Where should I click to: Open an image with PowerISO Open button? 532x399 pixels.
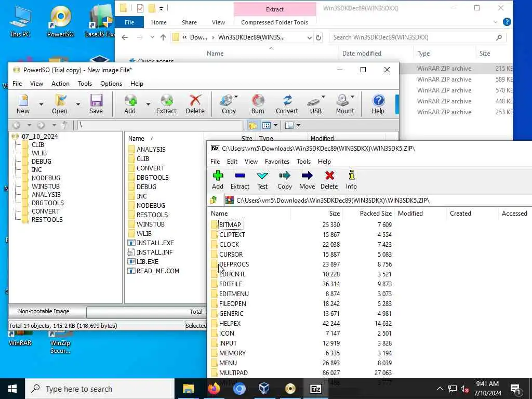[x=60, y=104]
